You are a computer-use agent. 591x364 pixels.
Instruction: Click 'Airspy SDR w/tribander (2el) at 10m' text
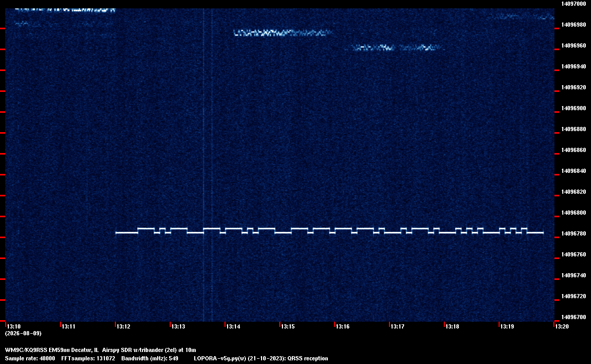[x=149, y=350]
